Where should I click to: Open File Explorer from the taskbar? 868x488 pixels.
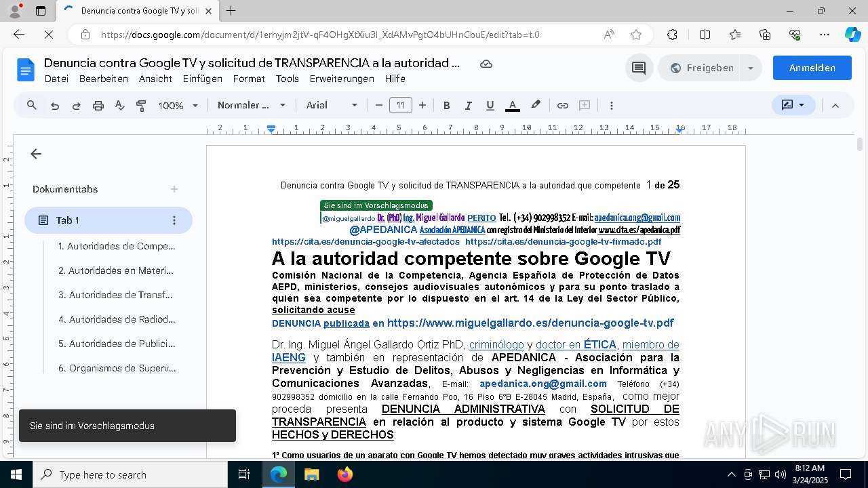coord(311,474)
